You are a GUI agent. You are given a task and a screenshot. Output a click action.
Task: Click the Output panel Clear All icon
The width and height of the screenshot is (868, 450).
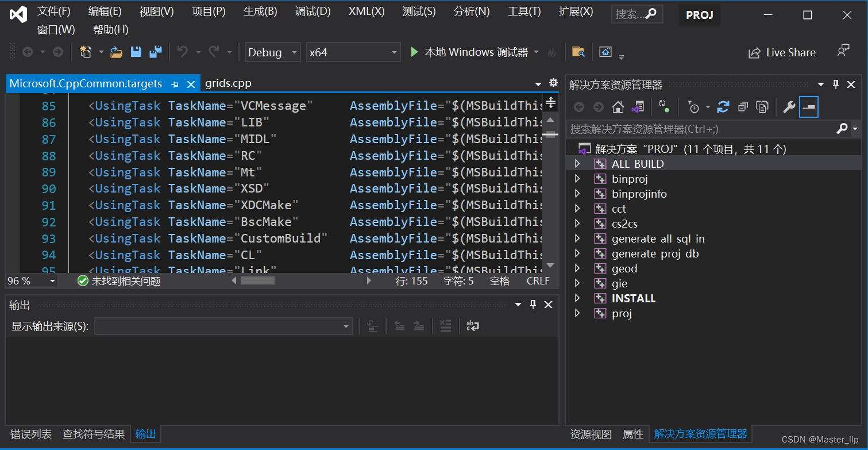445,326
